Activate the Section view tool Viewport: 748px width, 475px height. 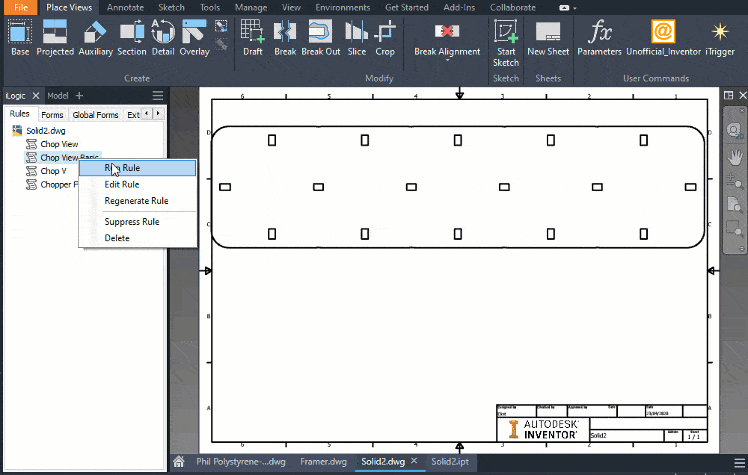pyautogui.click(x=131, y=38)
